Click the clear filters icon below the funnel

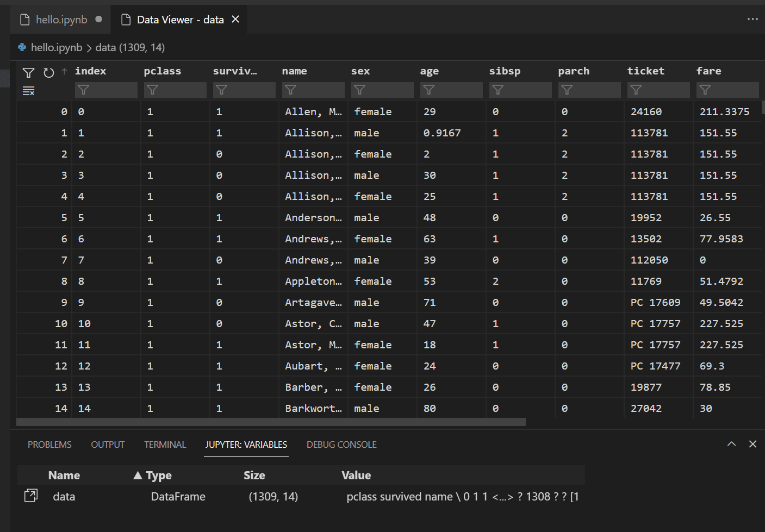28,91
